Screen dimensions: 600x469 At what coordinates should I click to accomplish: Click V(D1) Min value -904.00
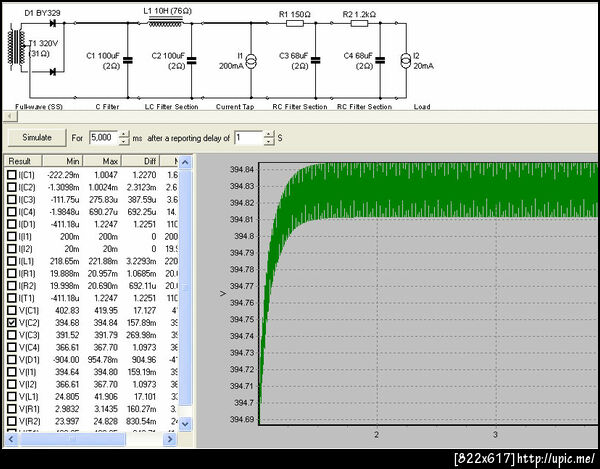pyautogui.click(x=65, y=360)
